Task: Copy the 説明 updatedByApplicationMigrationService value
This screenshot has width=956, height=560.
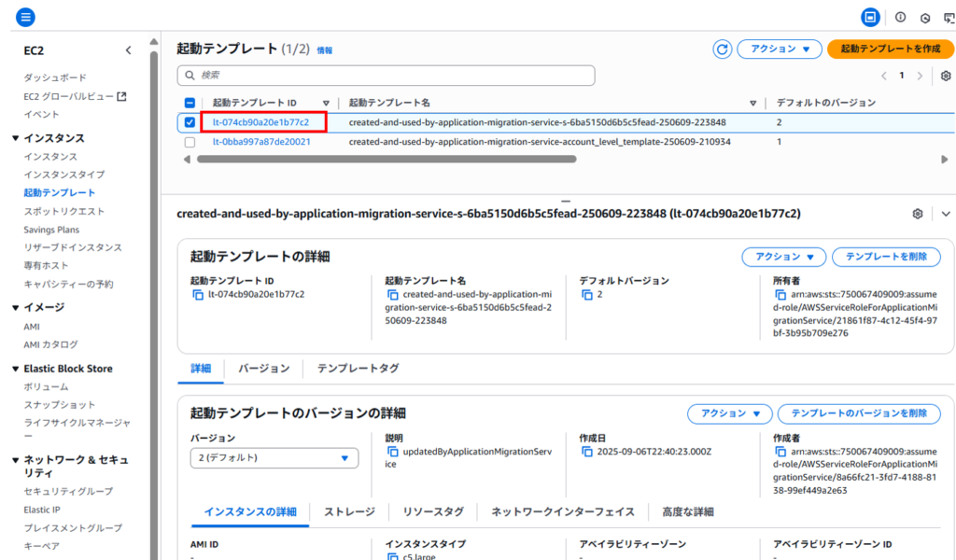Action: 393,452
